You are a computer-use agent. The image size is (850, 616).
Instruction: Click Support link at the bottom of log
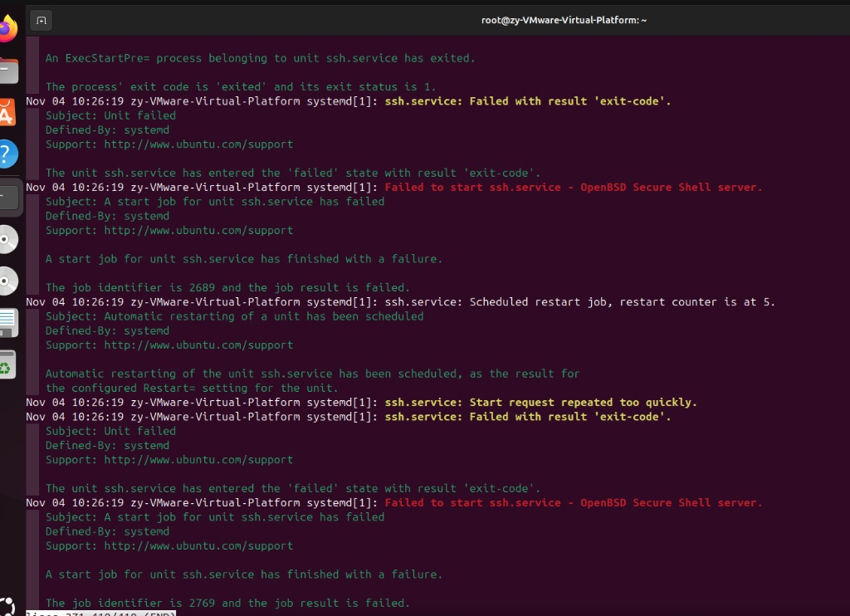[x=198, y=545]
